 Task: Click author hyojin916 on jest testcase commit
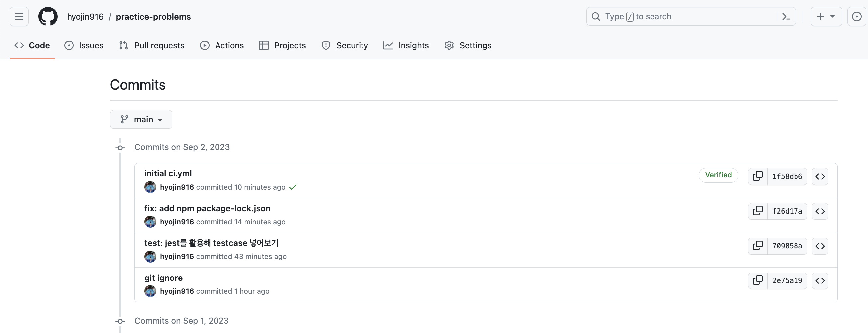(x=177, y=257)
